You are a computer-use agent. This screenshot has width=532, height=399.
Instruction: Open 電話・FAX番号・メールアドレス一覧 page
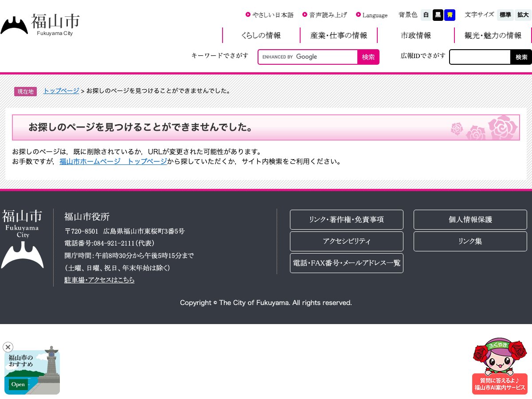347,263
